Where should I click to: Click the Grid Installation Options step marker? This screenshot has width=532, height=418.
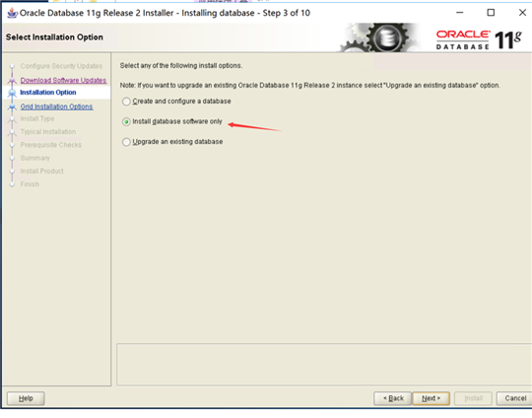tap(12, 106)
